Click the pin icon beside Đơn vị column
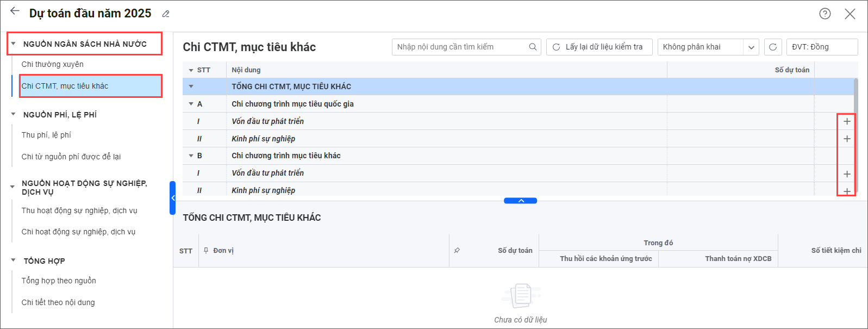This screenshot has width=868, height=329. click(206, 251)
